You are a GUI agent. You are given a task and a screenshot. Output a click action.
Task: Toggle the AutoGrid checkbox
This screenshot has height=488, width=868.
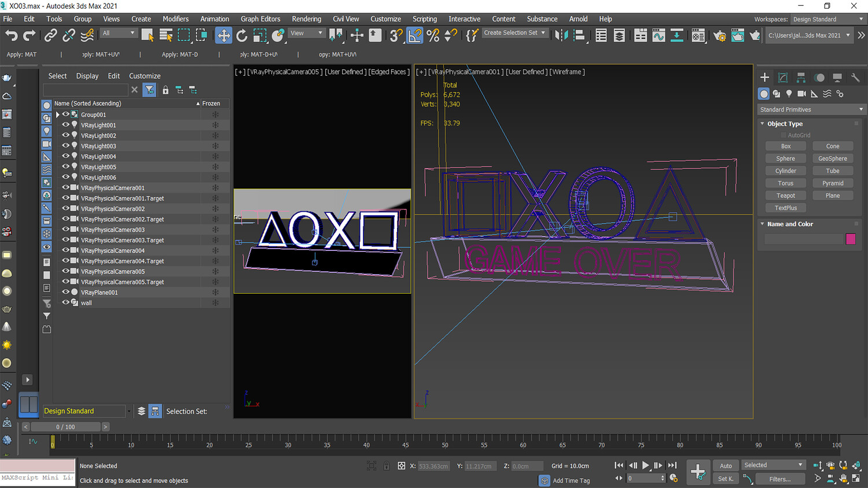(783, 135)
